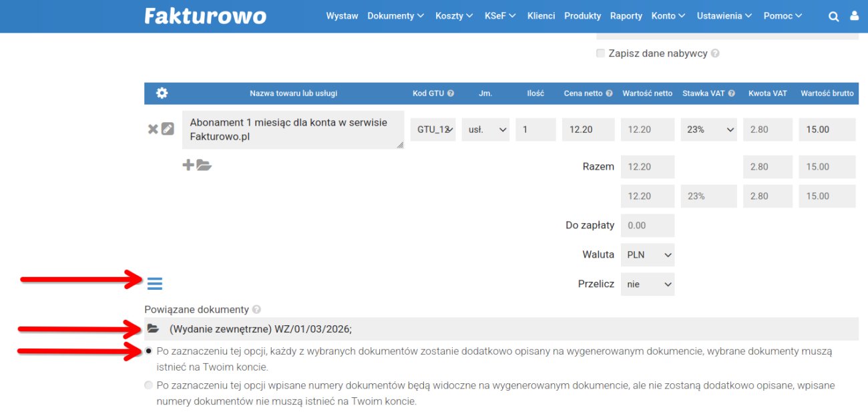Open folder icon in Powiązane dokumenty field
The image size is (868, 420).
click(x=152, y=328)
